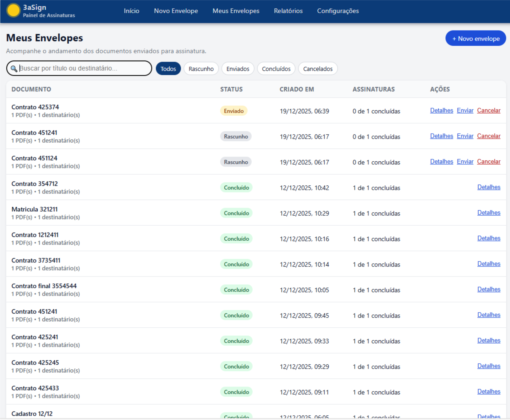Click the magnifying glass search icon
This screenshot has width=510, height=420.
coord(14,69)
